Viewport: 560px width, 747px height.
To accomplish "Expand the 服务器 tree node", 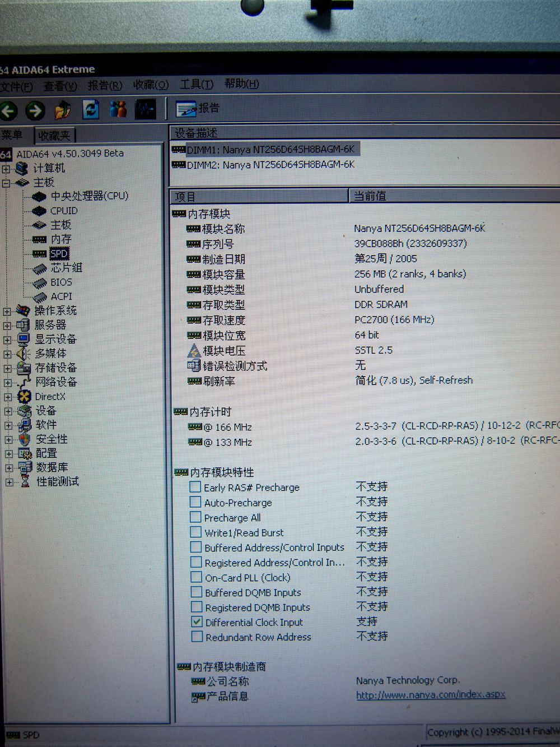I will tap(7, 326).
